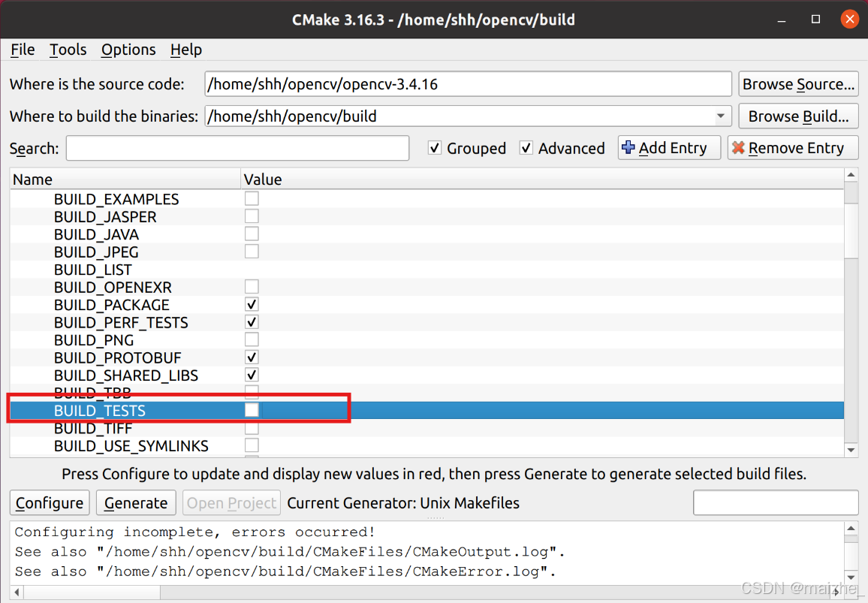Enable the BUILD_JPEG checkbox
This screenshot has width=868, height=603.
tap(252, 252)
